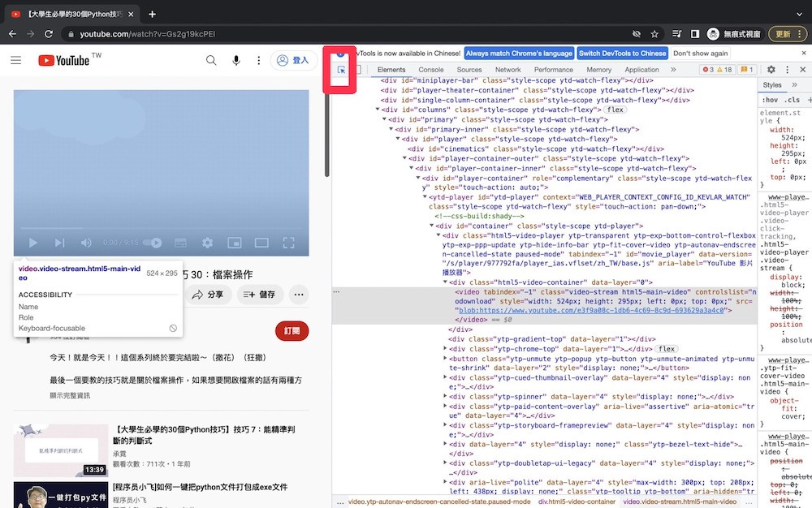812x508 pixels.
Task: Collapse the html5-video-container div node
Action: 445,282
